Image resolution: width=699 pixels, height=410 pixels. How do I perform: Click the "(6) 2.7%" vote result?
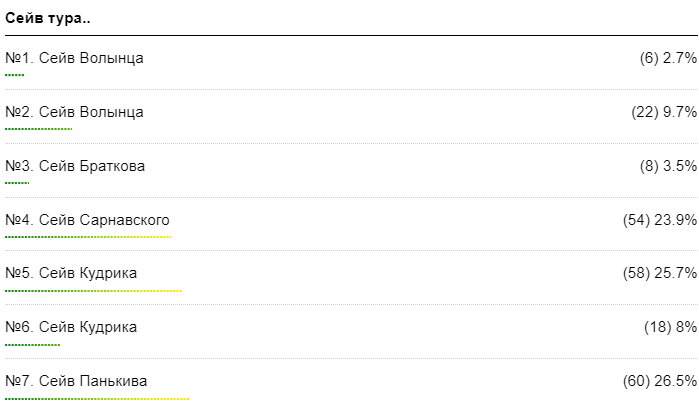pos(667,58)
